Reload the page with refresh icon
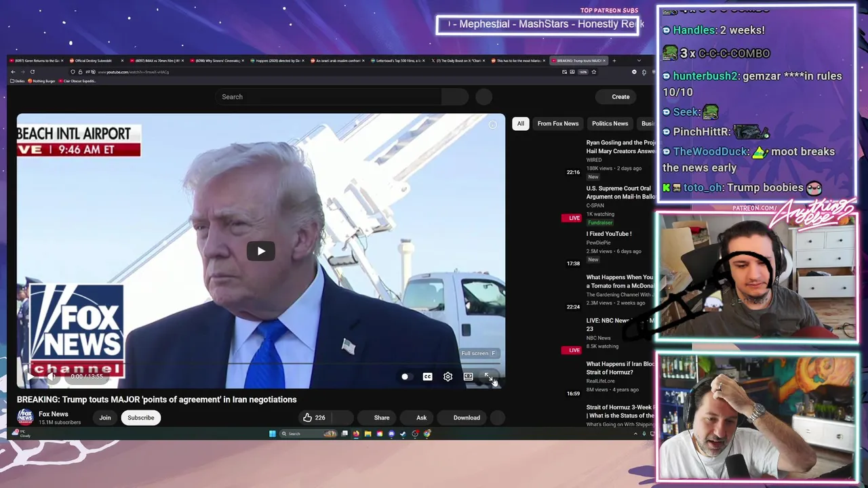868x488 pixels. coord(32,72)
